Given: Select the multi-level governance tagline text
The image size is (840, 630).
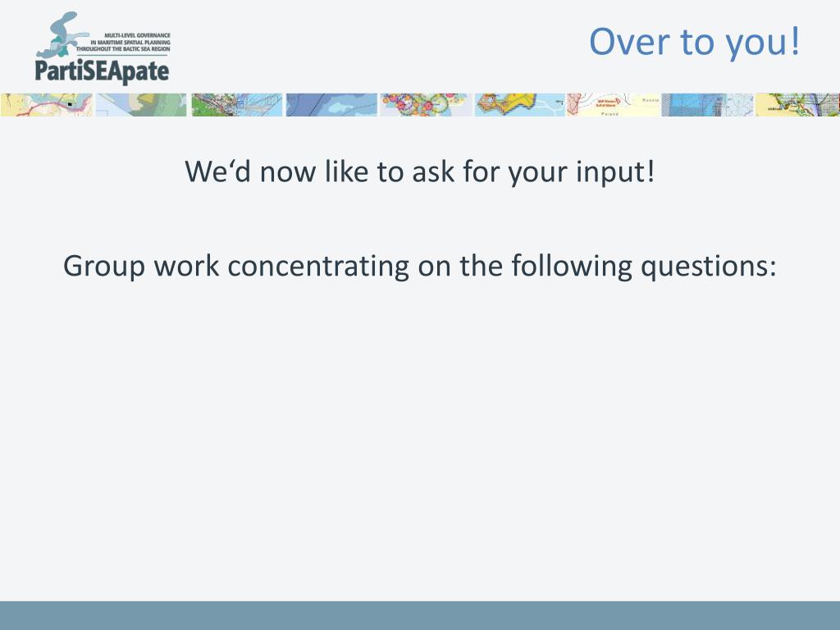Looking at the screenshot, I should pos(123,42).
